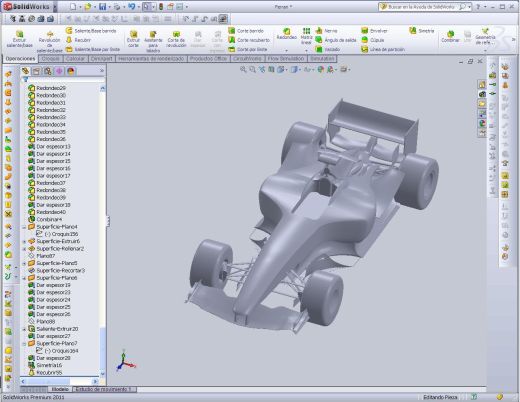The width and height of the screenshot is (520, 402).
Task: Open the Simetría mirror tool
Action: point(422,31)
